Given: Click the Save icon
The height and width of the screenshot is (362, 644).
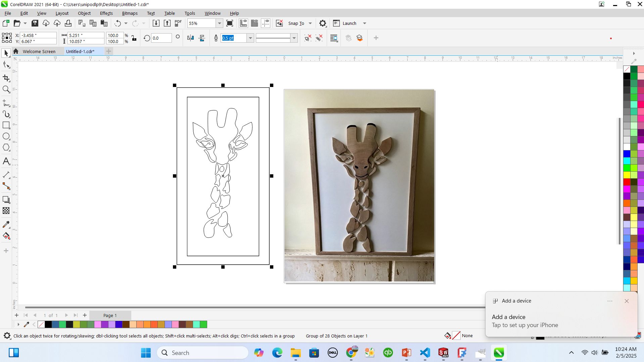Looking at the screenshot, I should [x=35, y=23].
